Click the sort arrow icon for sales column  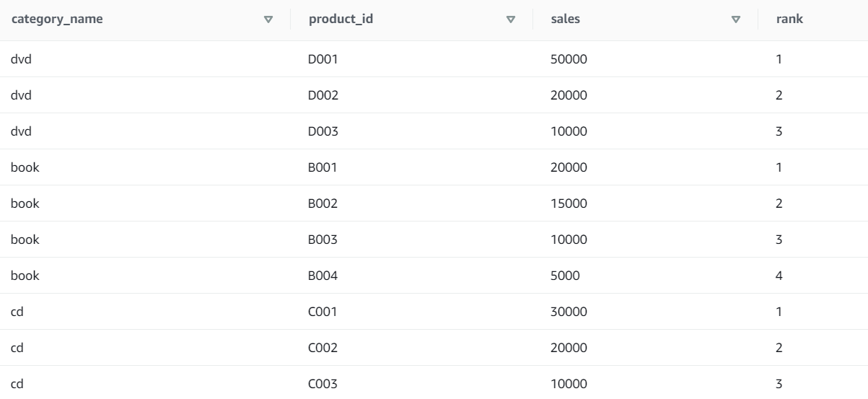point(736,19)
